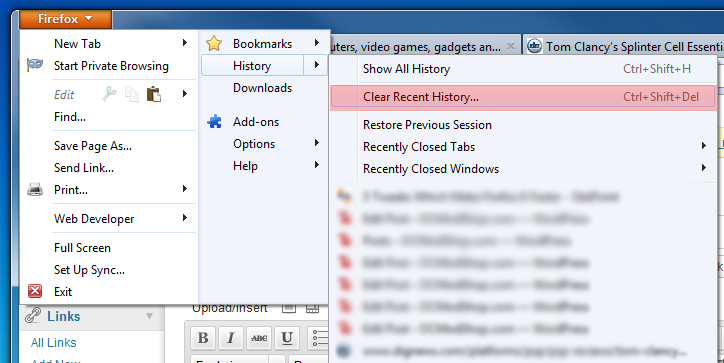Expand the History submenu arrow

click(316, 65)
